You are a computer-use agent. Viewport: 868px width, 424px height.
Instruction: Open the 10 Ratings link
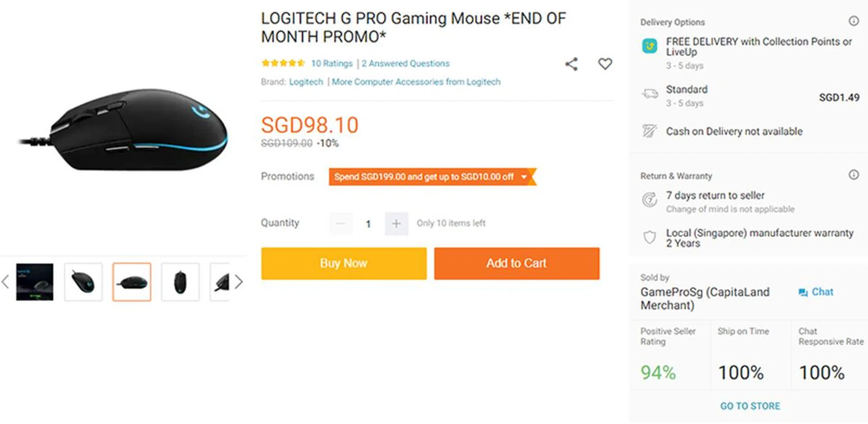[331, 64]
